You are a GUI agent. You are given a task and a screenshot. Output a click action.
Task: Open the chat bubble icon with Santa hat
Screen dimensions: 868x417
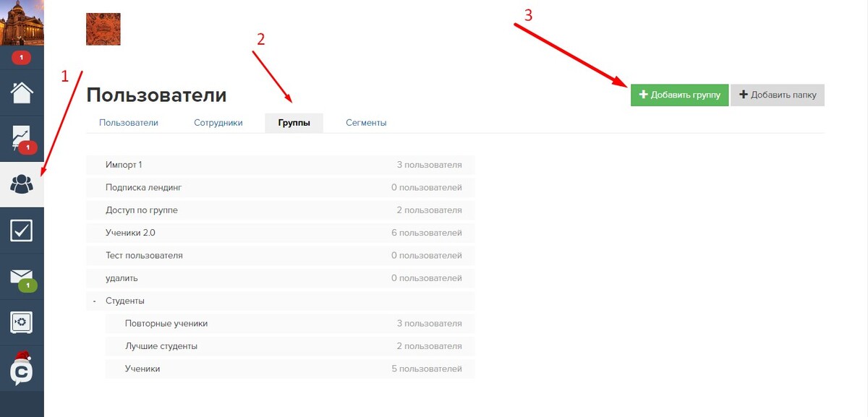point(22,369)
